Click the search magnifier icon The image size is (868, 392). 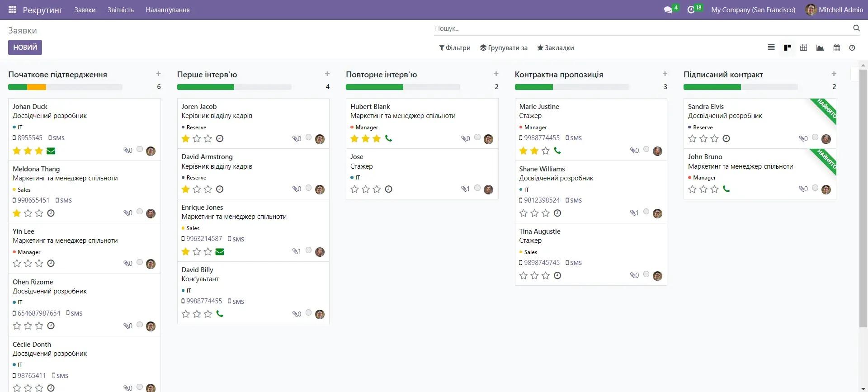(856, 28)
